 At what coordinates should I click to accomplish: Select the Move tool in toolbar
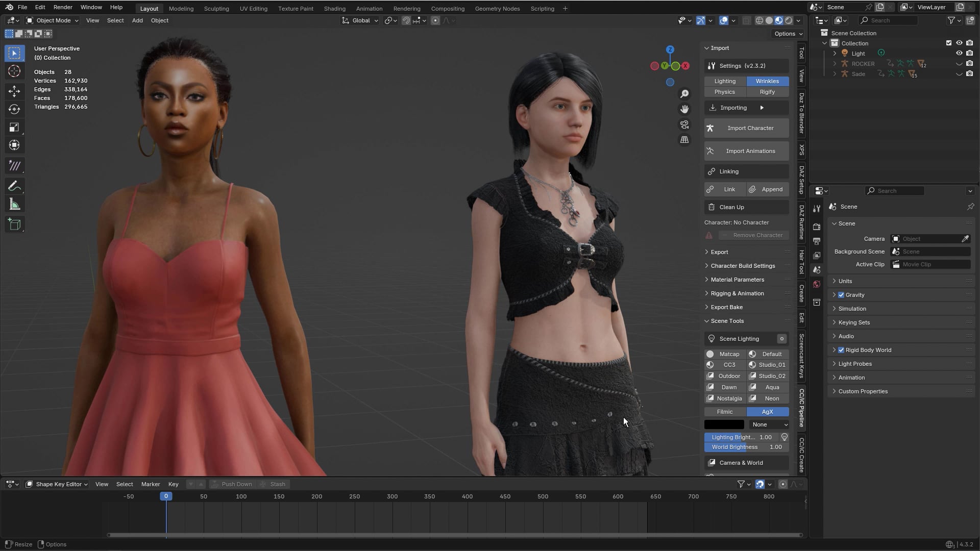click(14, 91)
